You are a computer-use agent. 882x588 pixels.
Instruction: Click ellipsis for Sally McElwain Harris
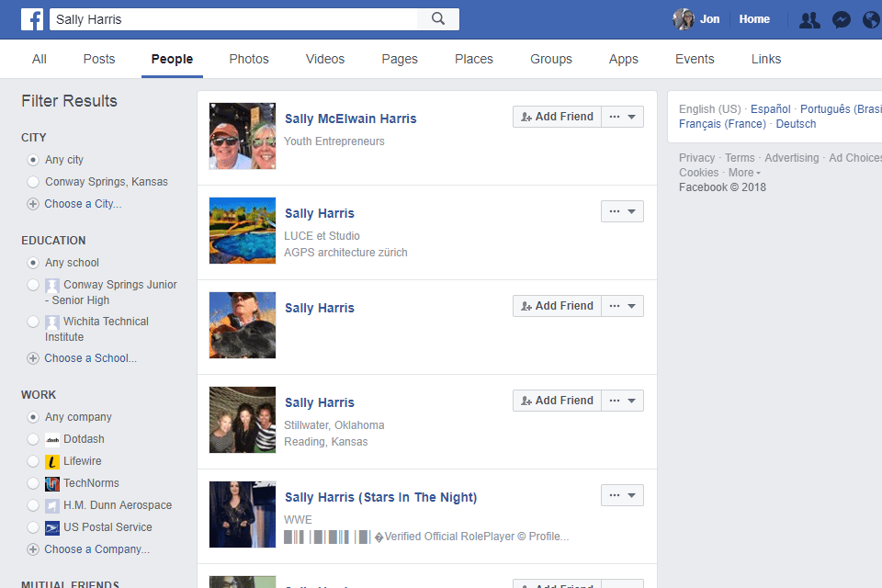coord(615,117)
